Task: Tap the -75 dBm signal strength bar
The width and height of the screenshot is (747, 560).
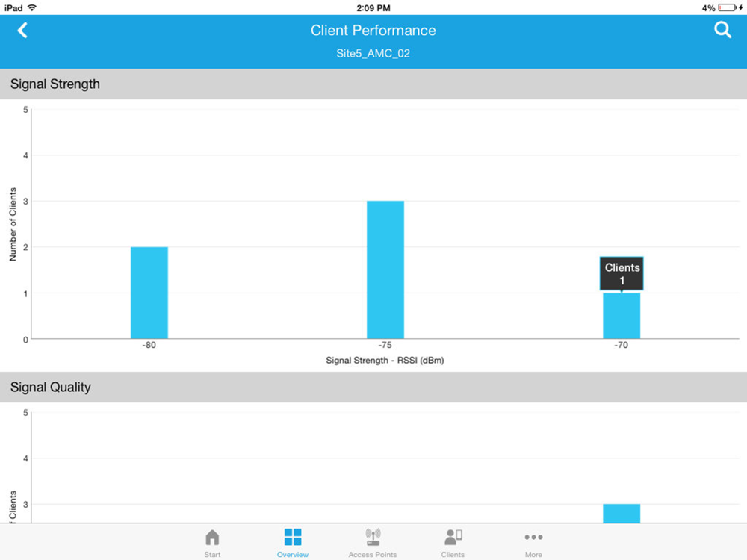Action: [385, 270]
